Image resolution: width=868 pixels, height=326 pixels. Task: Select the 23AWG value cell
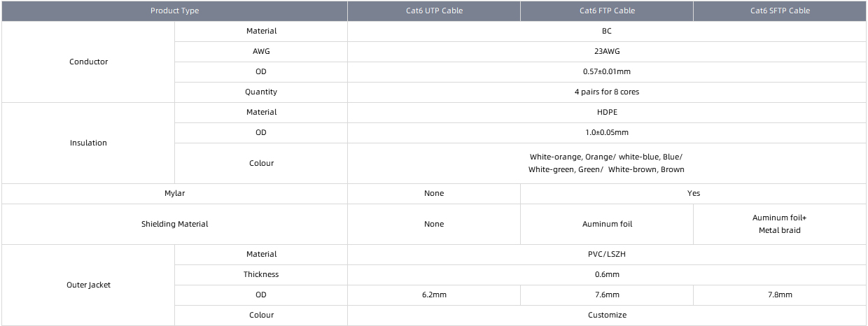point(607,51)
